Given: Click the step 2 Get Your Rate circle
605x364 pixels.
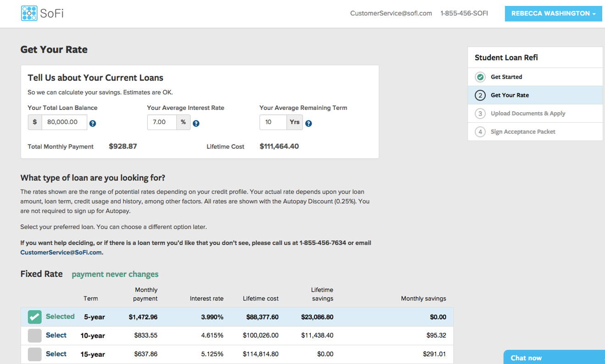Looking at the screenshot, I should tap(480, 95).
